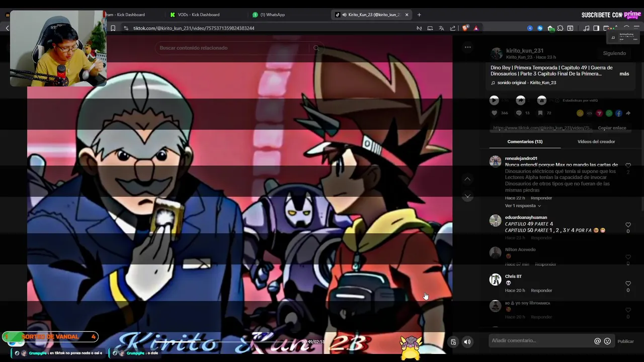Click the Publicar comment button
Screen dimensions: 644x362
(x=625, y=341)
